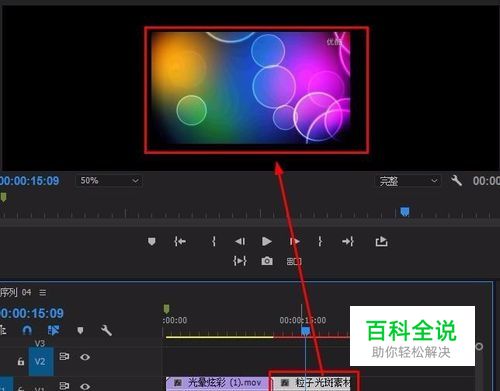This screenshot has height=391, width=500.
Task: Click timeline timecode 0:00:15:09
Action: pyautogui.click(x=32, y=313)
